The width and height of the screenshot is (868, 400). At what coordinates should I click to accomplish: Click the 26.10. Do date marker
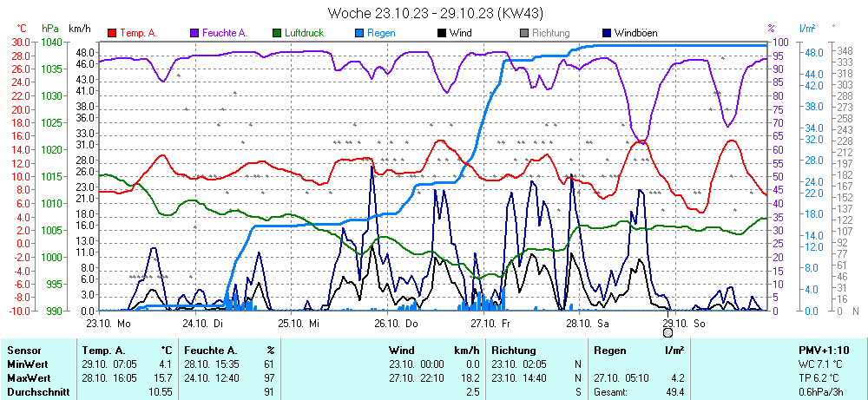coord(397,323)
